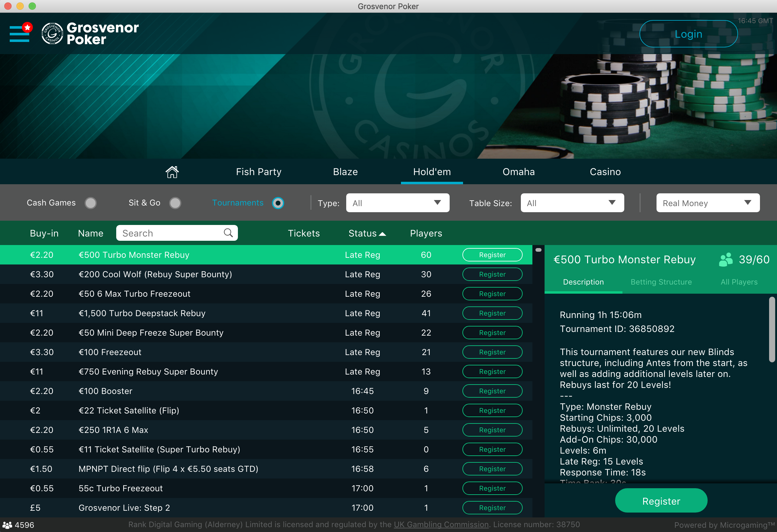Register for €1,500 Turbo Deepstack Rebuy
Screen dimensions: 777x532
[x=492, y=313]
